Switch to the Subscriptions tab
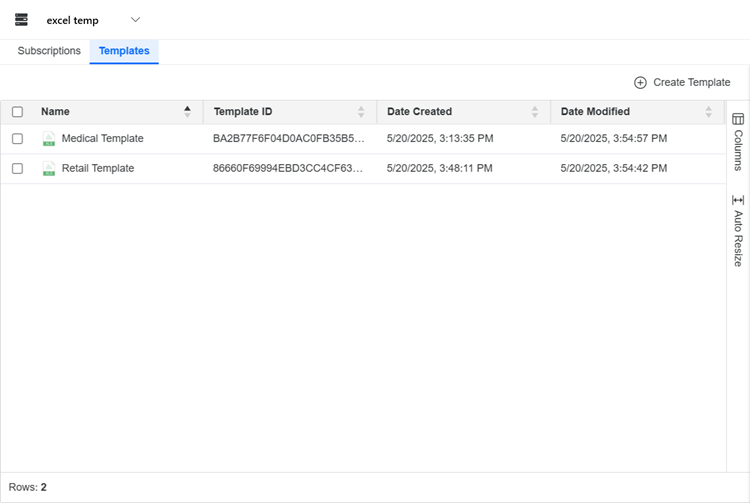 [49, 51]
